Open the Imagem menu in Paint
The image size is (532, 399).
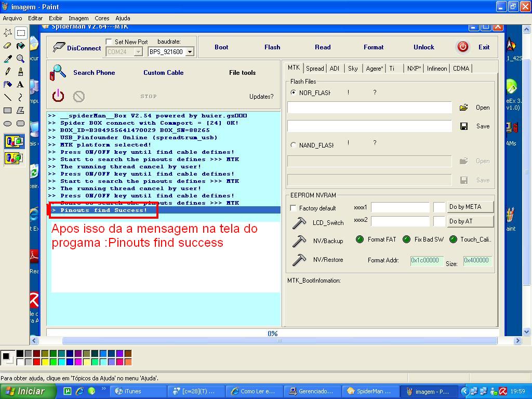78,18
